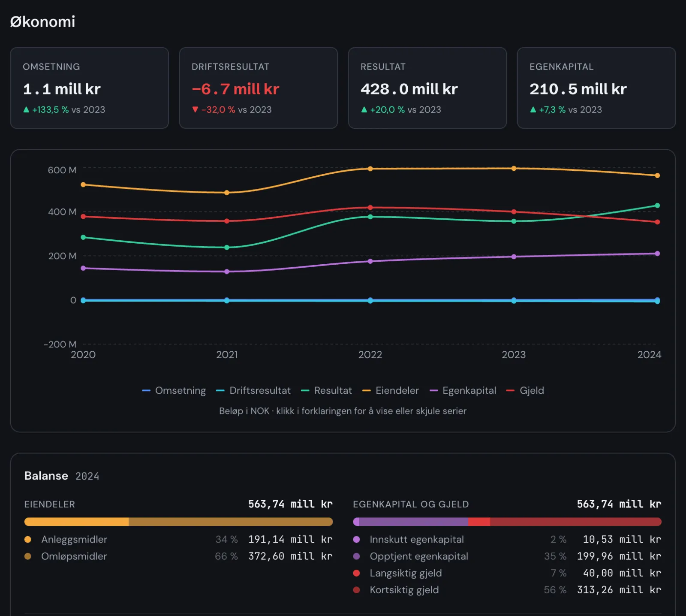Click the 34 % Anleggsmidler share

pyautogui.click(x=226, y=539)
